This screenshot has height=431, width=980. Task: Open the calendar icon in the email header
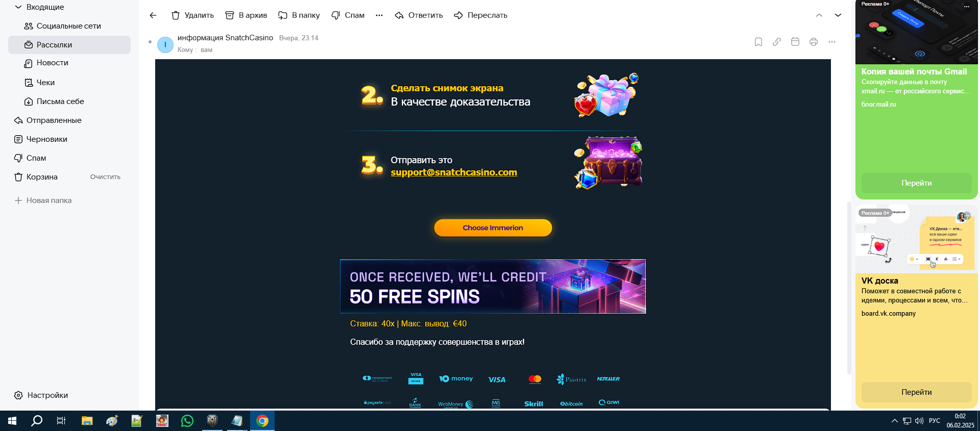click(x=795, y=42)
